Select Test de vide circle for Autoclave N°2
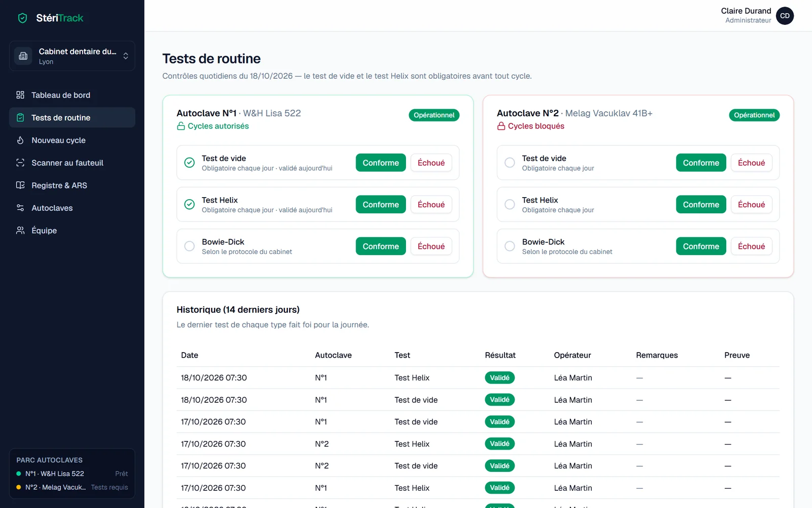The width and height of the screenshot is (812, 508). 510,163
